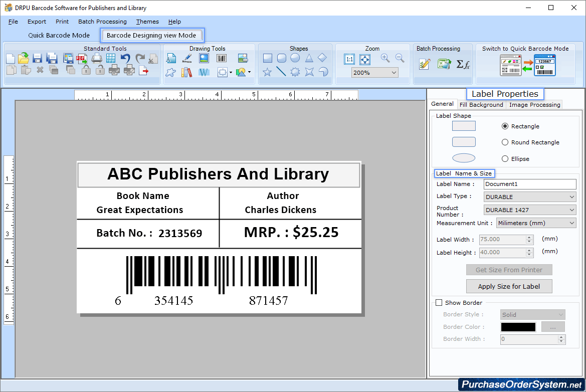The width and height of the screenshot is (586, 392).
Task: Open the Border Style dropdown
Action: (x=532, y=315)
